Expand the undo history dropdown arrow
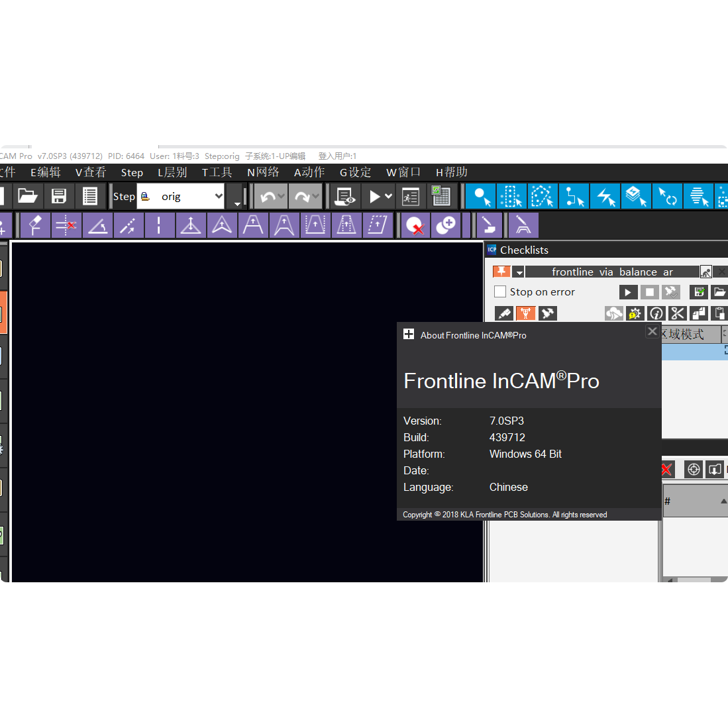The width and height of the screenshot is (728, 728). [282, 196]
